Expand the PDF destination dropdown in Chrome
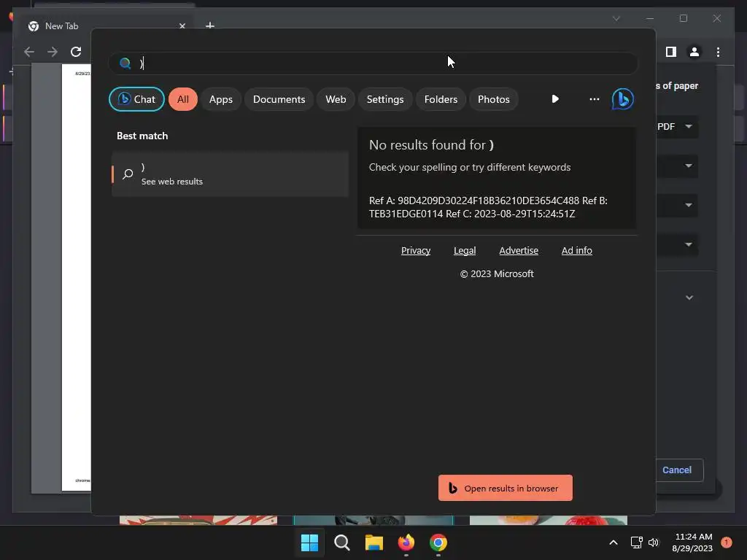This screenshot has width=747, height=560. point(676,127)
